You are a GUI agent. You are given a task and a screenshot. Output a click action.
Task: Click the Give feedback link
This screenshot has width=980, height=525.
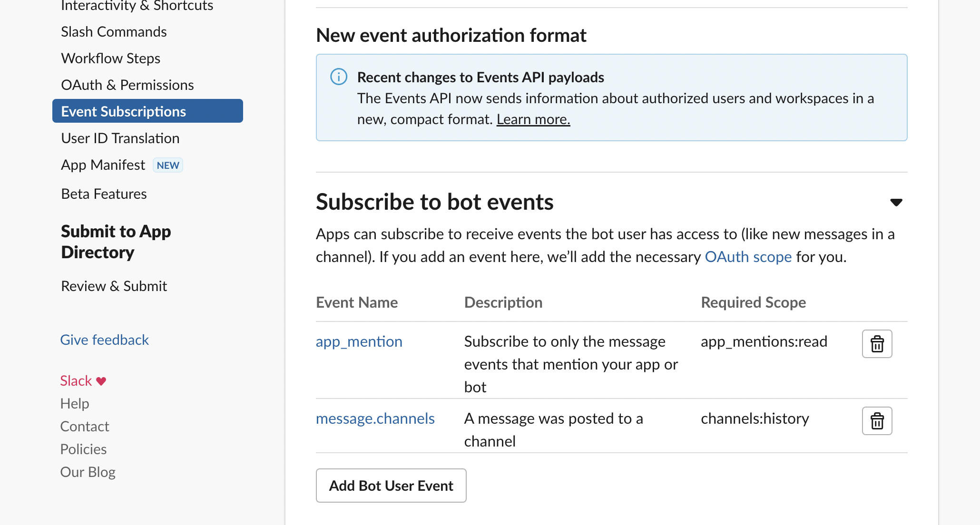[105, 340]
